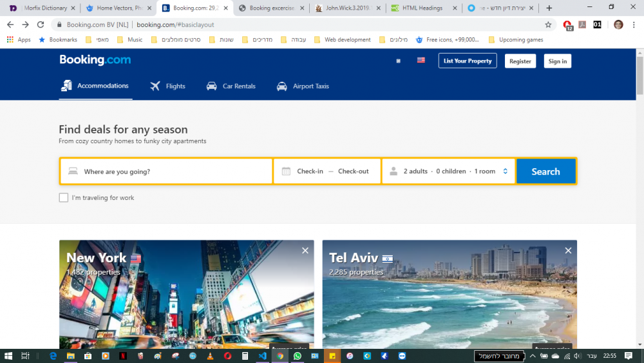
Task: Click the 'Where are you going?' field
Action: 166,171
